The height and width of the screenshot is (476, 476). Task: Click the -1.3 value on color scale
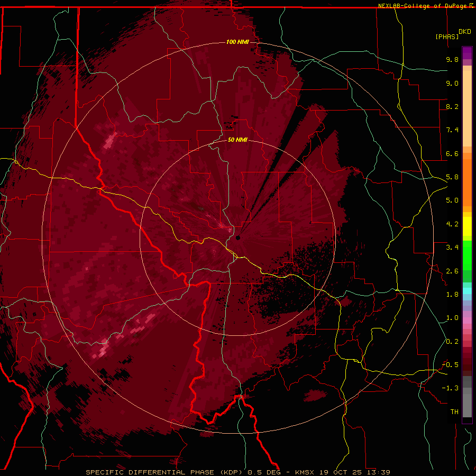[450, 388]
